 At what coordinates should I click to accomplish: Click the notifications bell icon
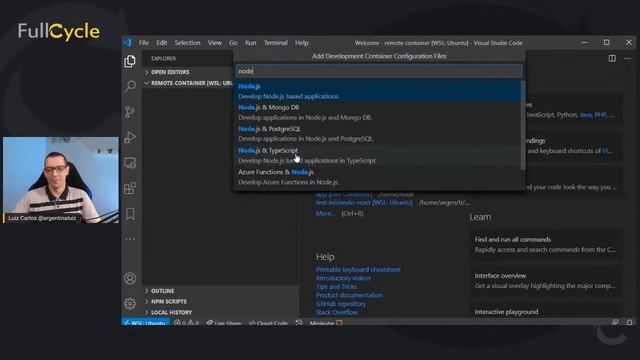point(629,322)
